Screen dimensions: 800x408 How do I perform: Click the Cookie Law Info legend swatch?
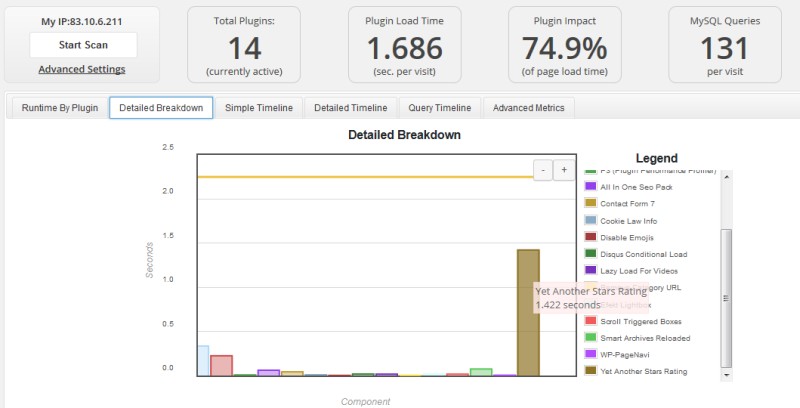tap(590, 220)
